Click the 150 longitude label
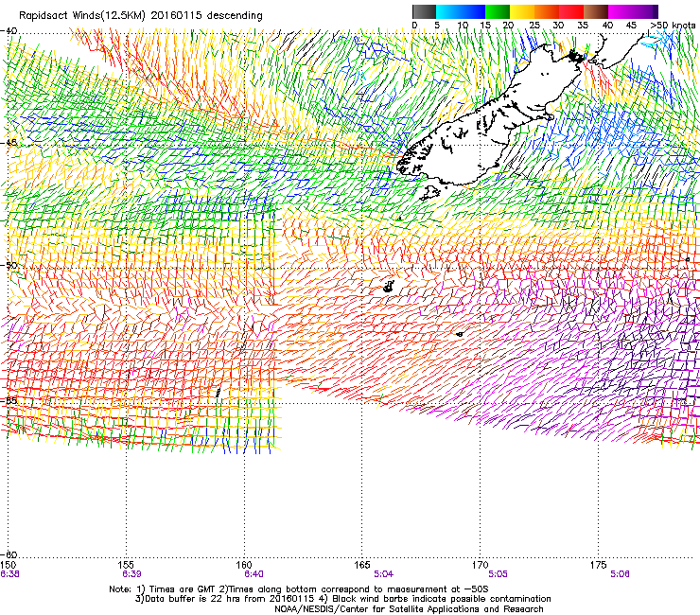The width and height of the screenshot is (700, 615). [8, 565]
